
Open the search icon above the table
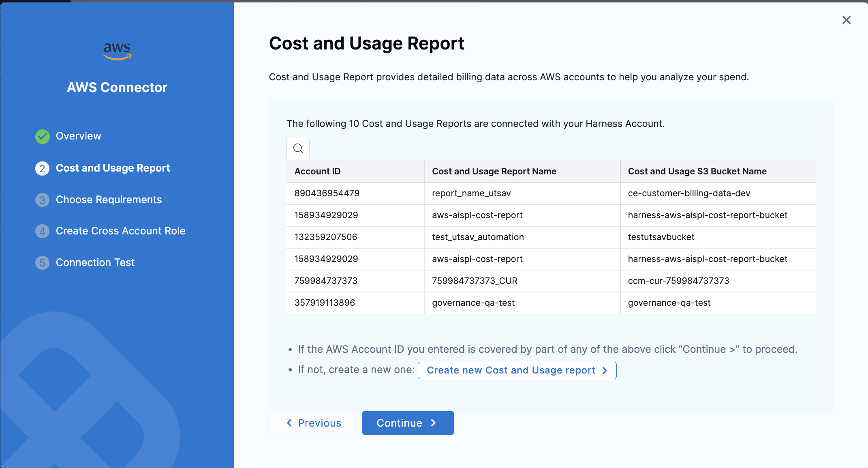(298, 148)
